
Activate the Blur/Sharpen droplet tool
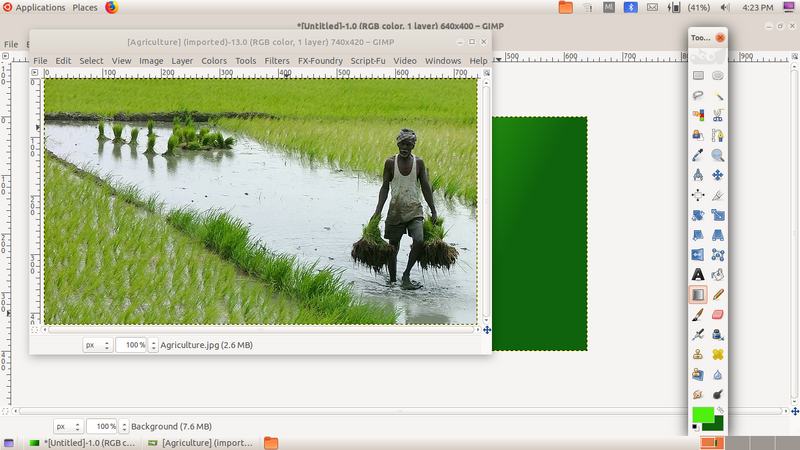click(718, 374)
